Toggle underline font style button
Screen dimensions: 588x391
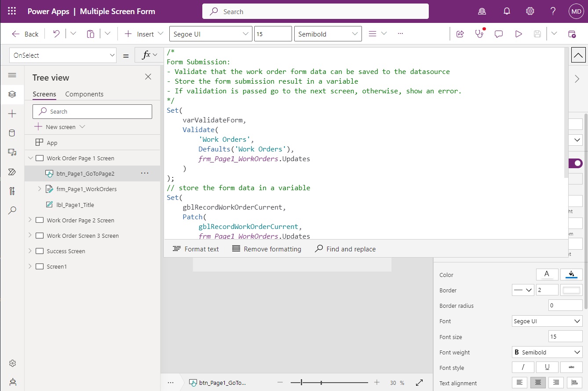[547, 367]
